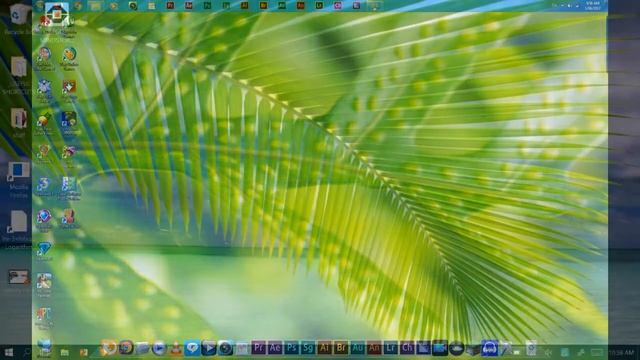Click the taskbar clock showing time

tap(622, 352)
